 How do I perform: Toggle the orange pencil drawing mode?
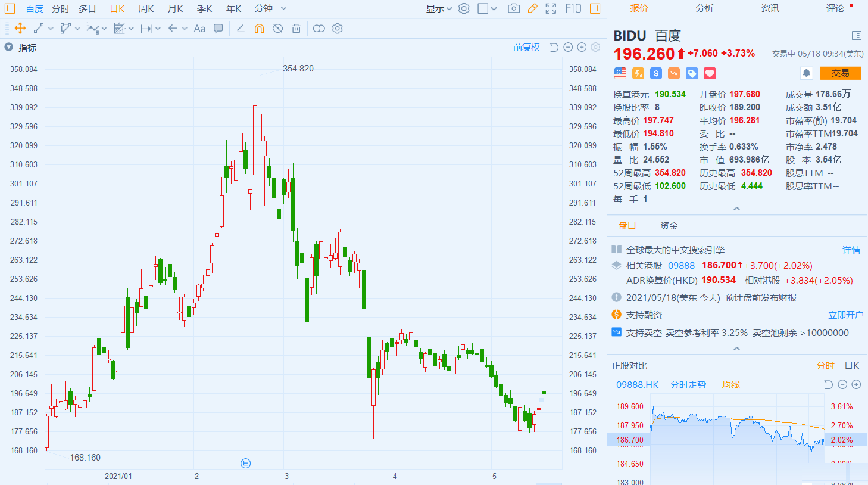coord(532,8)
